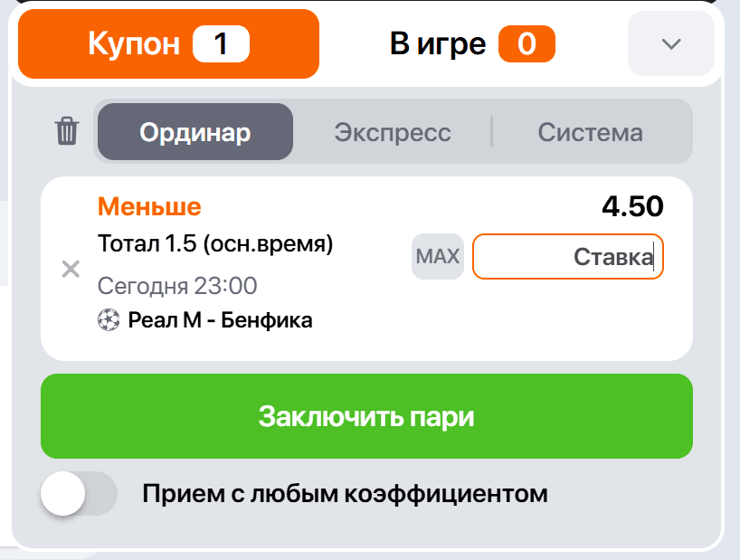The image size is (740, 560).
Task: Click the soccer ball icon near the match
Action: pos(109,318)
